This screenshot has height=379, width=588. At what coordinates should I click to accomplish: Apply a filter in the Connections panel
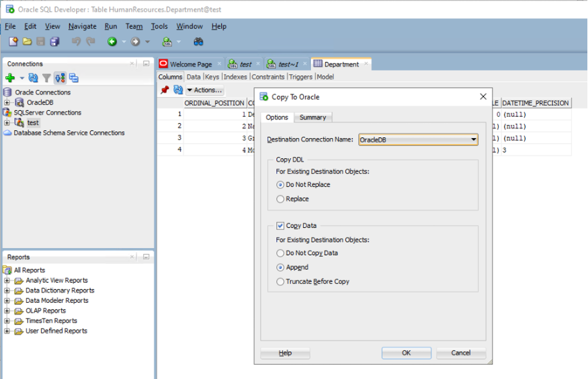point(46,77)
